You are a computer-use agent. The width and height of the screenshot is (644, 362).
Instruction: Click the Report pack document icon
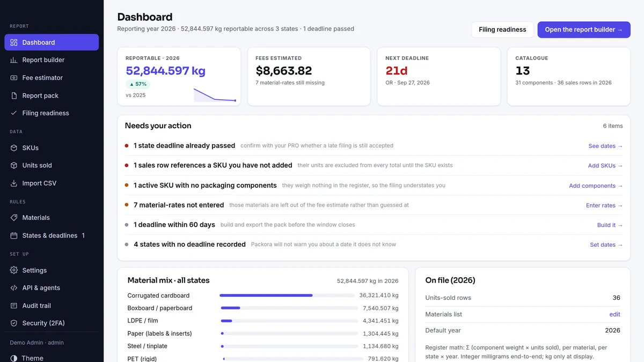click(x=14, y=95)
